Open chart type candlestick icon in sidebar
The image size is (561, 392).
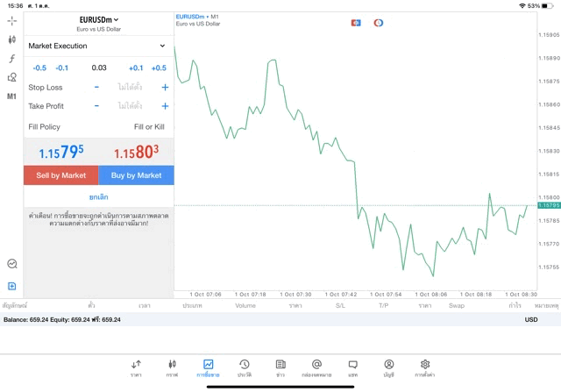click(11, 39)
